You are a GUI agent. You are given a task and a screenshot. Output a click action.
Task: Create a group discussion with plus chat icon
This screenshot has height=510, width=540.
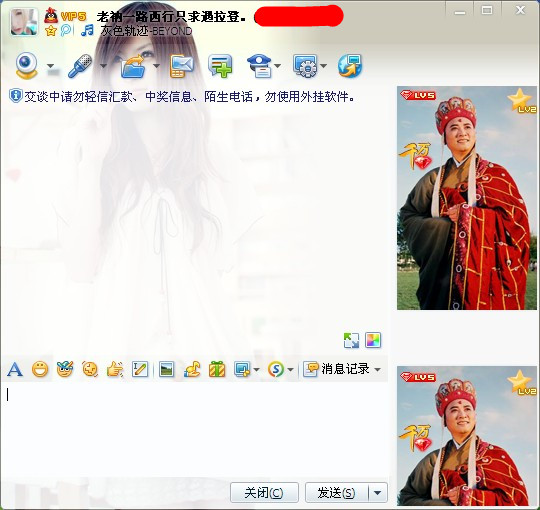pos(220,66)
